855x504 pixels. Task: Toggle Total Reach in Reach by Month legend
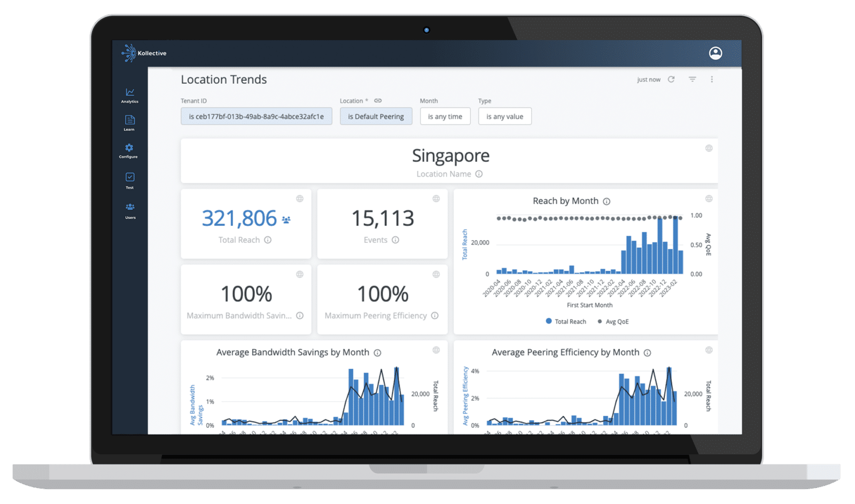pyautogui.click(x=565, y=321)
